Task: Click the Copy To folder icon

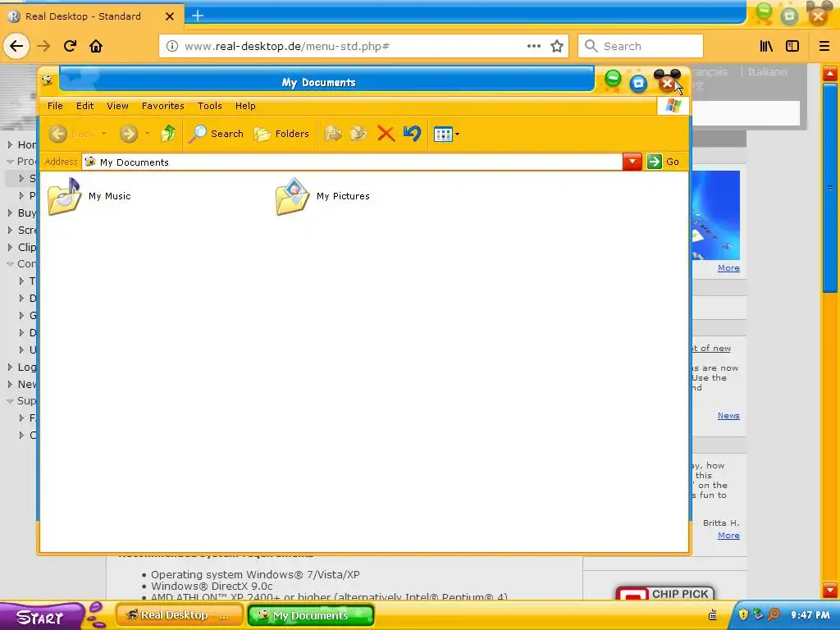Action: (359, 134)
